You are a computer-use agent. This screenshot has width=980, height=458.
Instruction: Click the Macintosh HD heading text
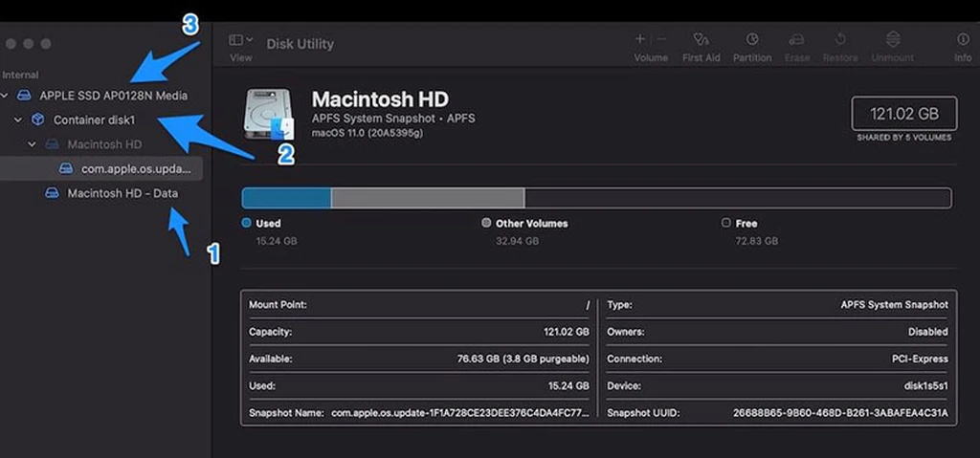click(380, 98)
